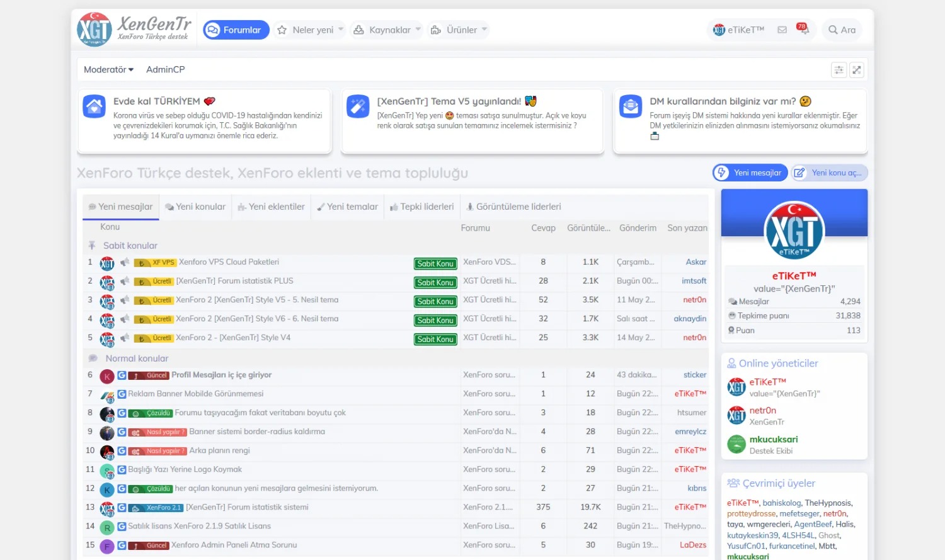Click the pin icon beside Sabit konular

pyautogui.click(x=92, y=245)
